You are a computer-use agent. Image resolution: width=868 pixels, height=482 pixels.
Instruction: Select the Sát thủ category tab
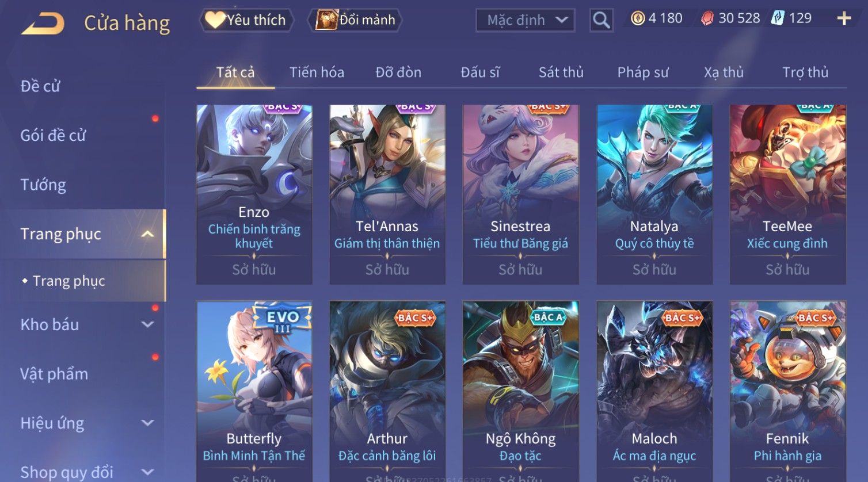561,72
